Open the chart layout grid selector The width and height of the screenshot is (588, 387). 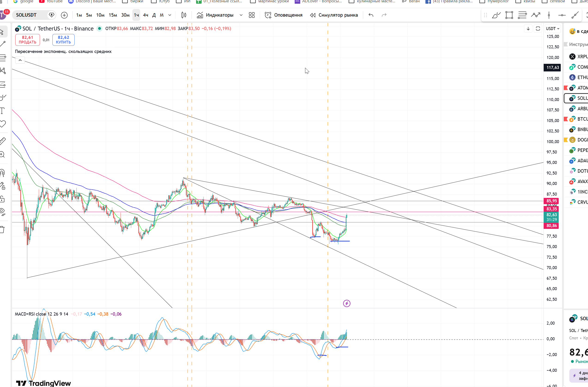tap(252, 15)
